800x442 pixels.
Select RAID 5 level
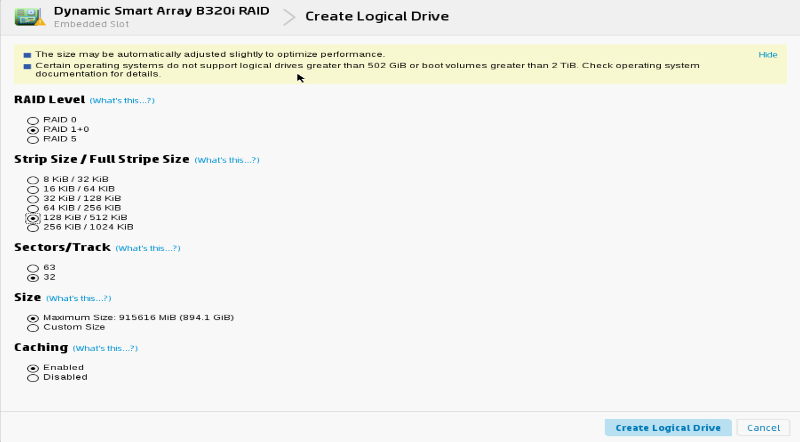pos(33,140)
